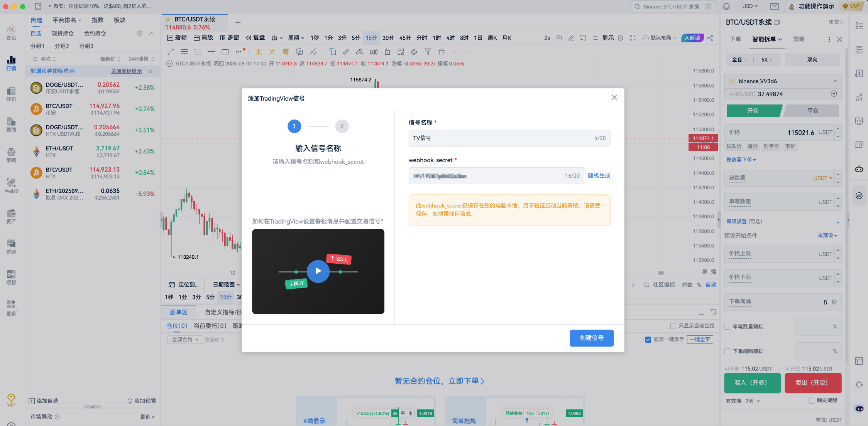
Task: Open the 首页 home sidebar icon
Action: [11, 33]
